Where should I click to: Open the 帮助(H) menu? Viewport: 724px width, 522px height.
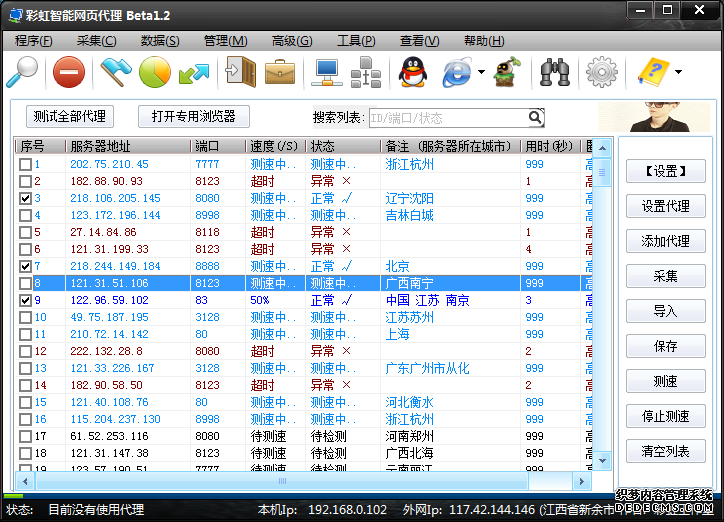[x=484, y=41]
